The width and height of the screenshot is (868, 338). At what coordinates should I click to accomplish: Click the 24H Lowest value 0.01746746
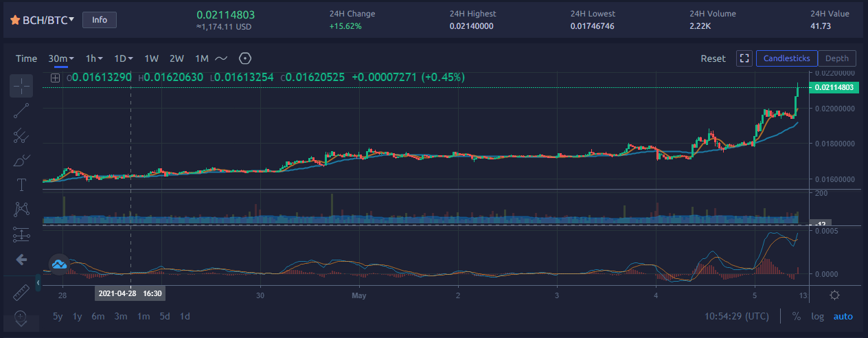point(592,26)
